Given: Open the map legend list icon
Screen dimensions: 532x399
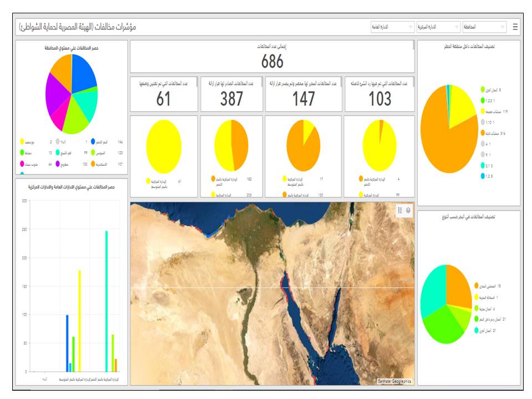Looking at the screenshot, I should tap(400, 210).
